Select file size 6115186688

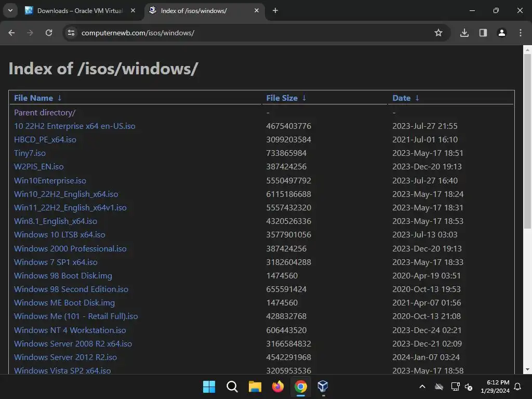coord(289,194)
